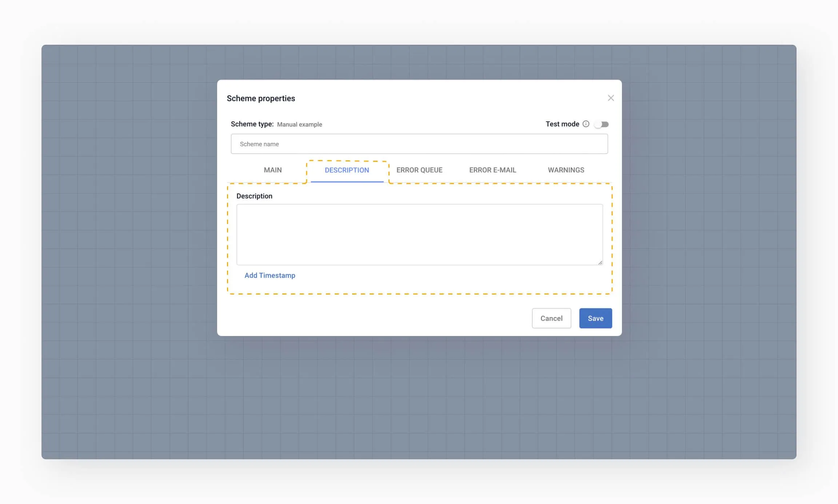
Task: Click the Scheme name input field
Action: tap(419, 144)
